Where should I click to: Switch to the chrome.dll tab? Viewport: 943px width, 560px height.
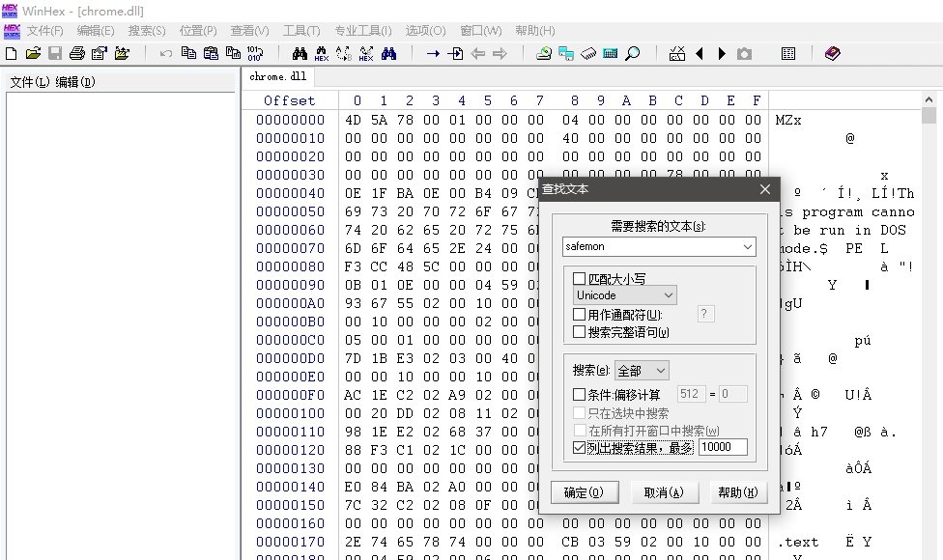tap(277, 76)
